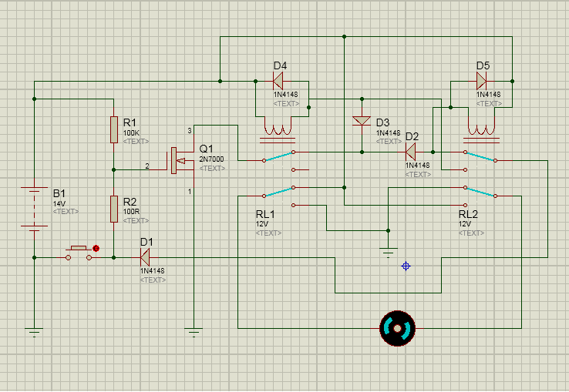This screenshot has width=569, height=392.
Task: Click 1N4148 text under D5
Action: [x=489, y=95]
